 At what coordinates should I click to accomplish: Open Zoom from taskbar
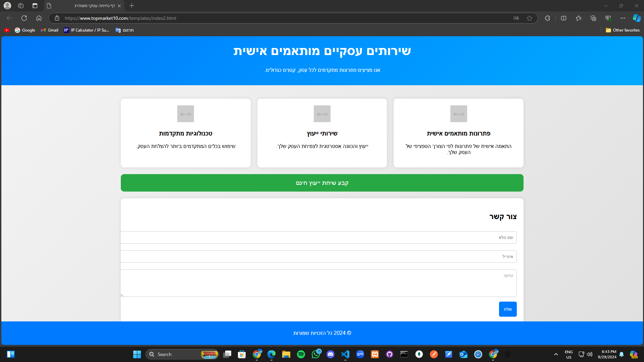[x=360, y=354]
